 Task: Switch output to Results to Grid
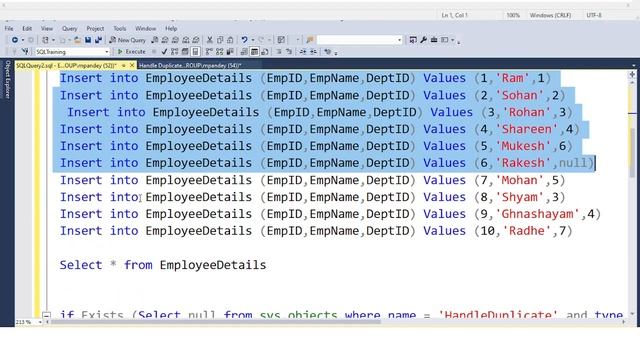[x=254, y=52]
